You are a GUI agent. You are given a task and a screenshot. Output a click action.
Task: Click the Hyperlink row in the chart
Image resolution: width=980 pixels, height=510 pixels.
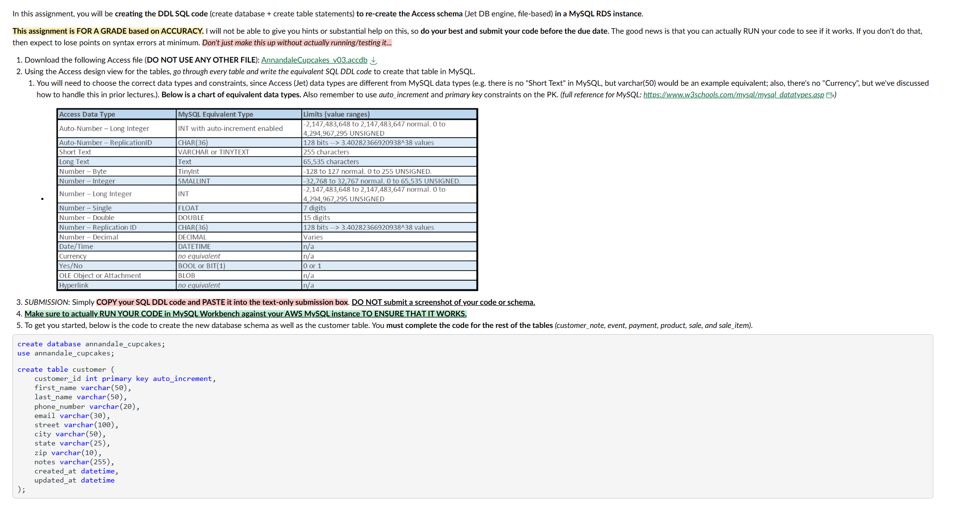74,285
